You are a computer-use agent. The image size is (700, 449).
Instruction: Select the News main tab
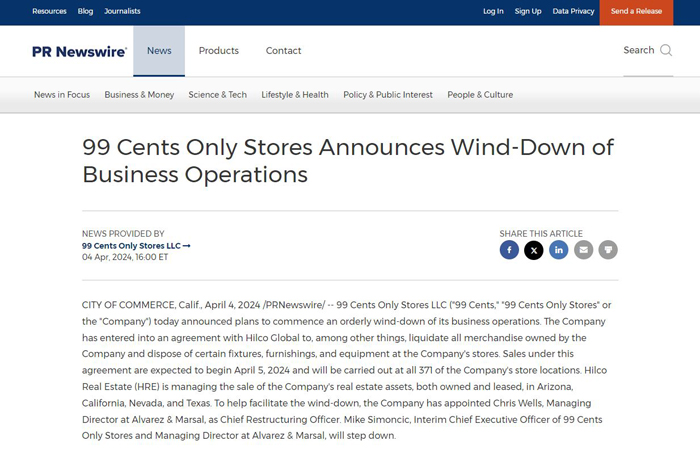[159, 51]
